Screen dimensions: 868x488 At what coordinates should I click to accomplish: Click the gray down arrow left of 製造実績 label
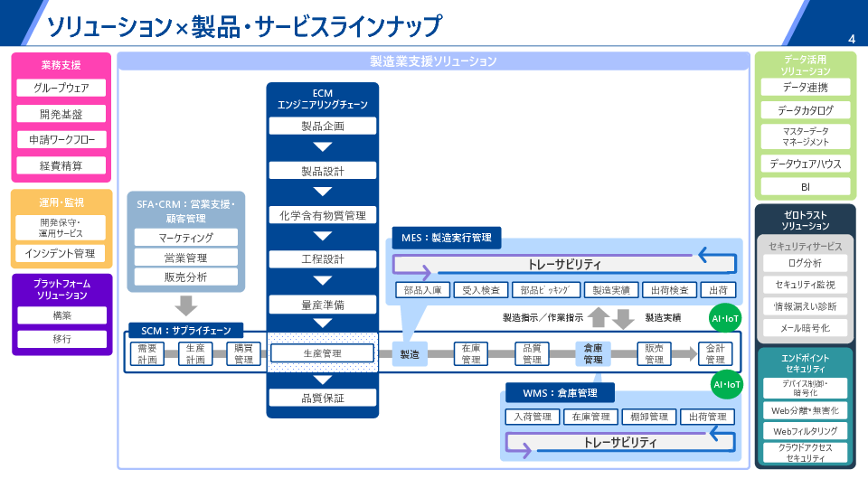[x=624, y=318]
